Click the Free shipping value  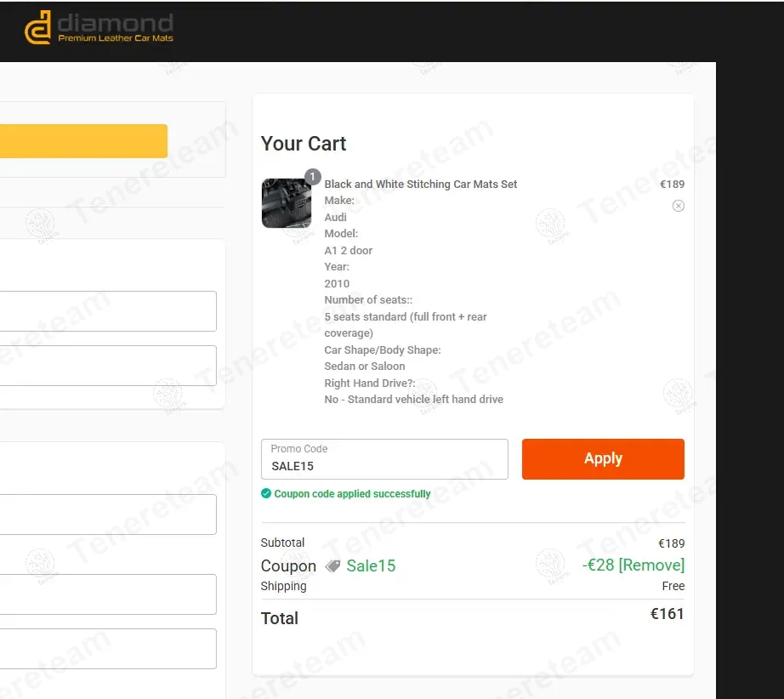673,587
